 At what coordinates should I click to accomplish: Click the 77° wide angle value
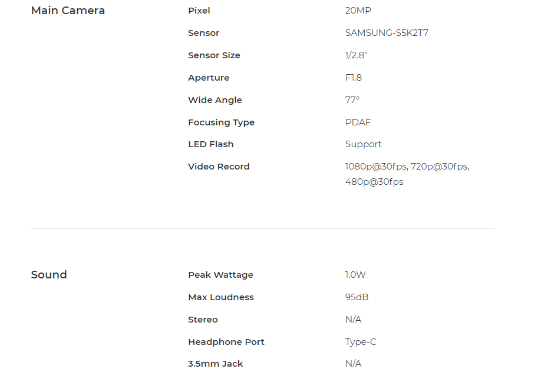(x=352, y=100)
